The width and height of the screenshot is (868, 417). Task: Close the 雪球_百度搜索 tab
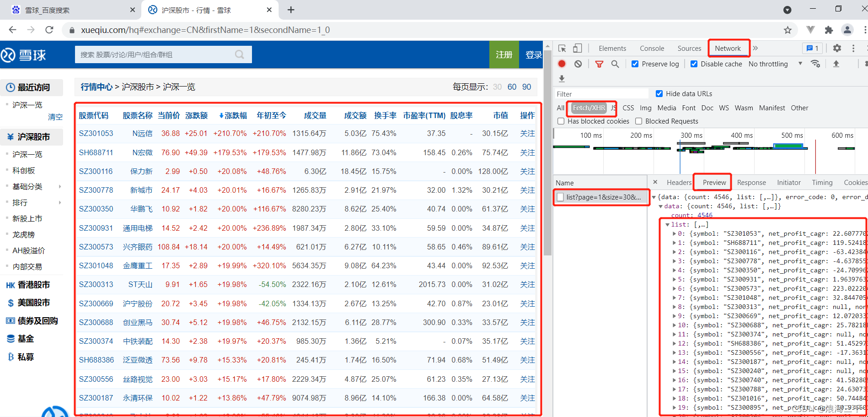click(133, 10)
